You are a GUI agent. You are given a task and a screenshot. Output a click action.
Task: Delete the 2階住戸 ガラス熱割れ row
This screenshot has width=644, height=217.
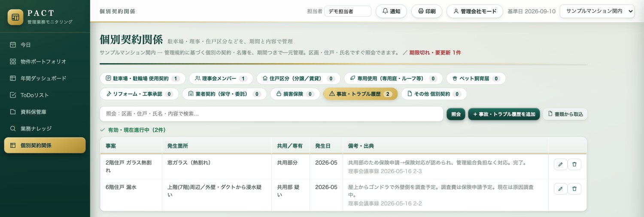pyautogui.click(x=574, y=164)
